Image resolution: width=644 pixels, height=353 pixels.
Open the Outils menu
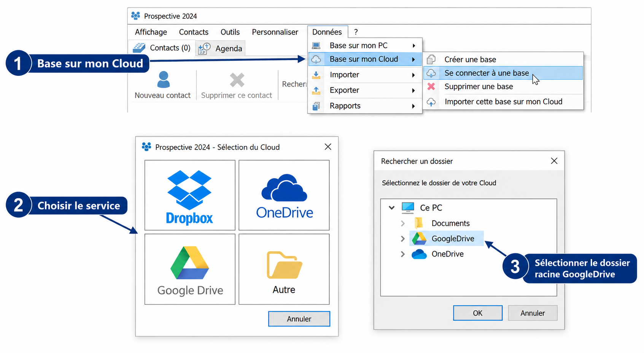click(x=230, y=32)
